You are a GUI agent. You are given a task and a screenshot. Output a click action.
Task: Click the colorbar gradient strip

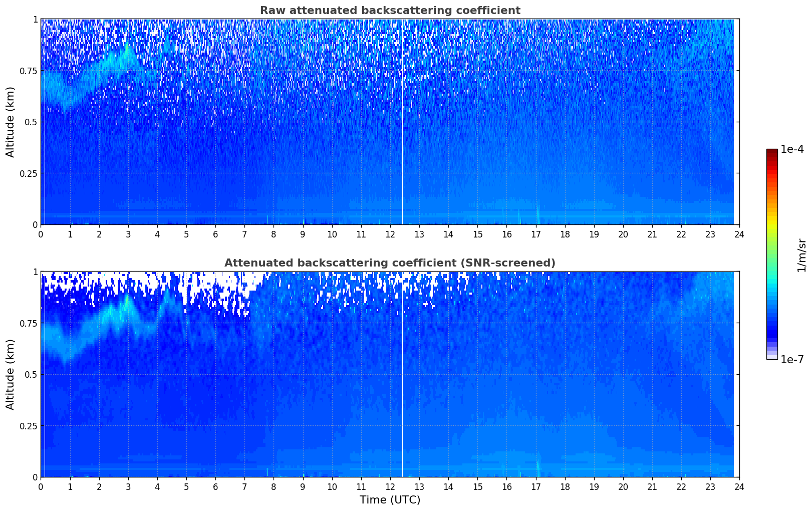pos(772,254)
